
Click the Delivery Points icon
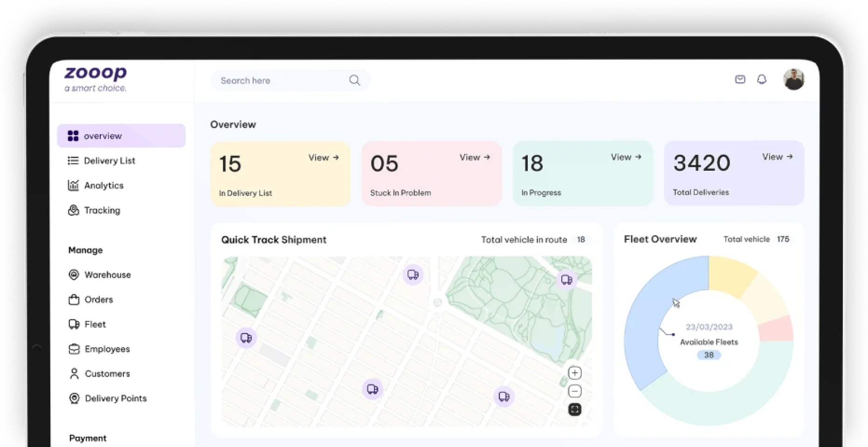74,398
